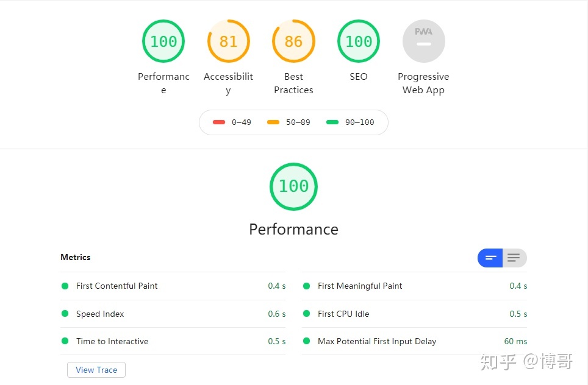This screenshot has width=588, height=385.
Task: Click the Progressive Web App PWA badge
Action: [x=424, y=41]
